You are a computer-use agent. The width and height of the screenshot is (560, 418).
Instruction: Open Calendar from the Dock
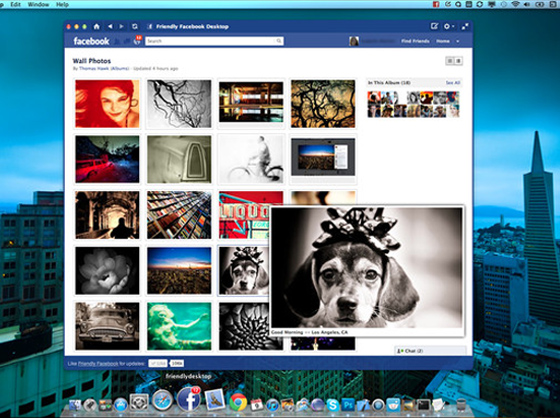pyautogui.click(x=256, y=405)
